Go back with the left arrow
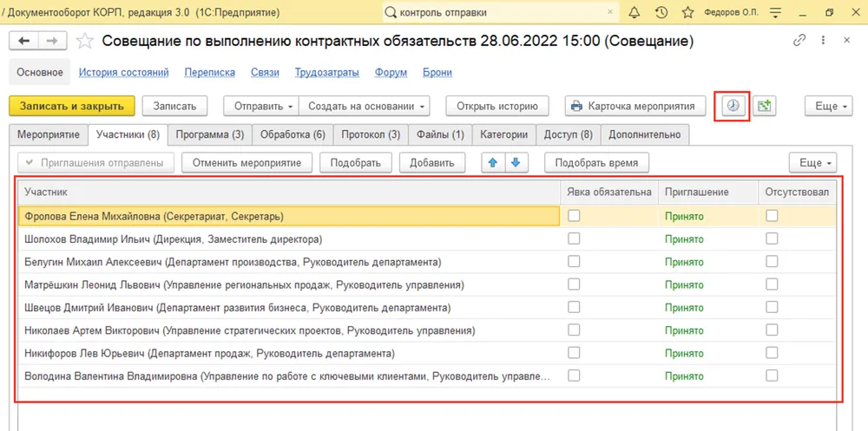This screenshot has width=868, height=431. [25, 41]
